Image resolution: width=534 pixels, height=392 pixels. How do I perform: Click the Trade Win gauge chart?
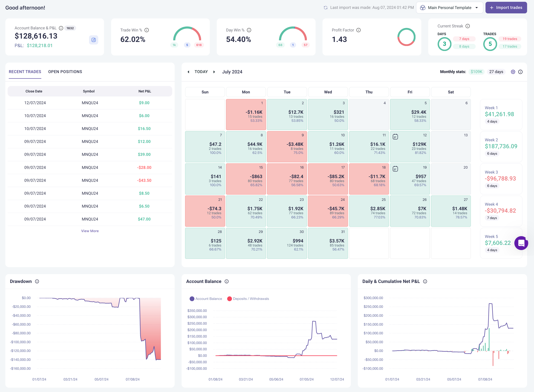[x=187, y=34]
